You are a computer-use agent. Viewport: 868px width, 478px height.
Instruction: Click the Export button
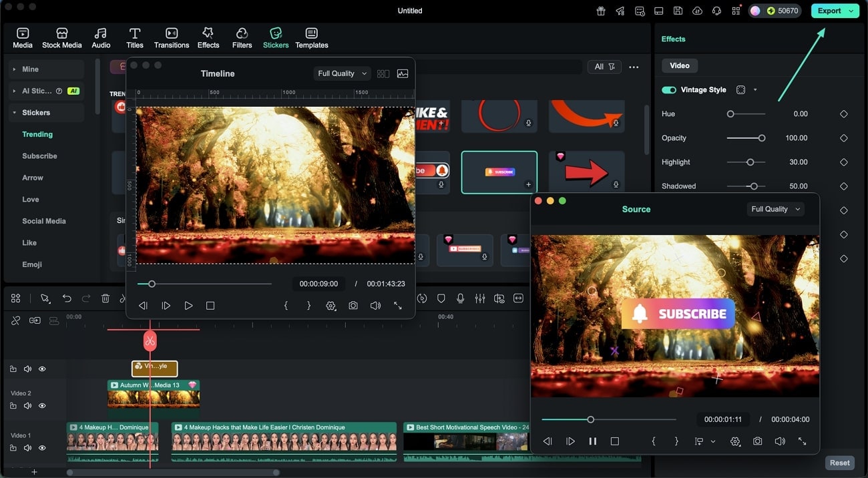(829, 11)
